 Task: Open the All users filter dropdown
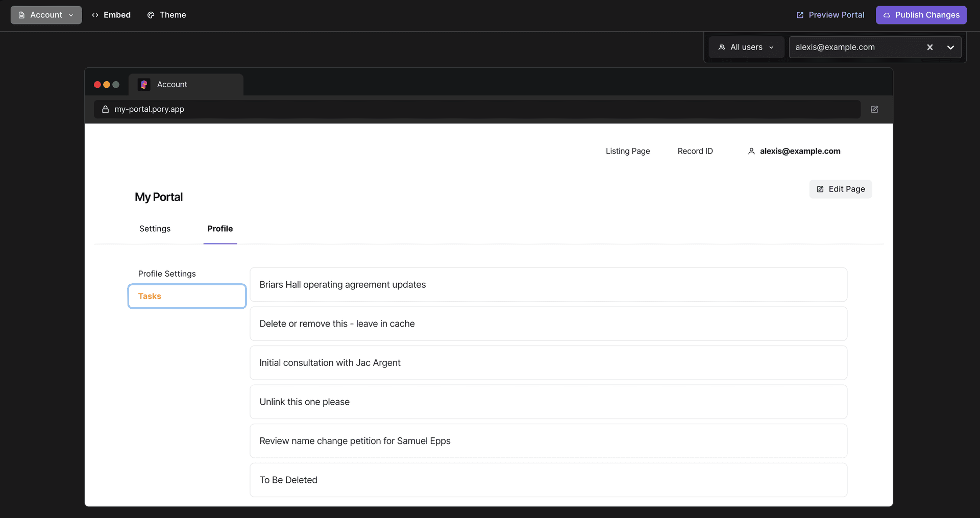(746, 47)
